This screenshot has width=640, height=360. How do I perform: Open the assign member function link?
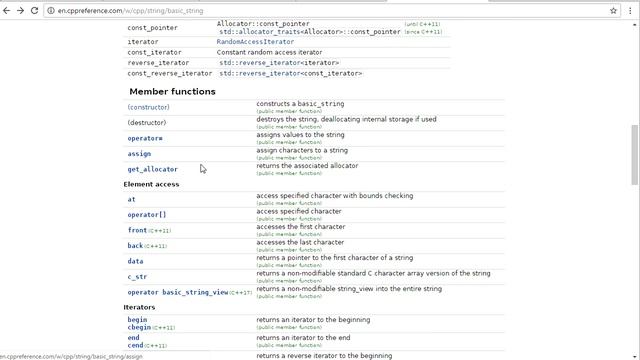(x=139, y=154)
